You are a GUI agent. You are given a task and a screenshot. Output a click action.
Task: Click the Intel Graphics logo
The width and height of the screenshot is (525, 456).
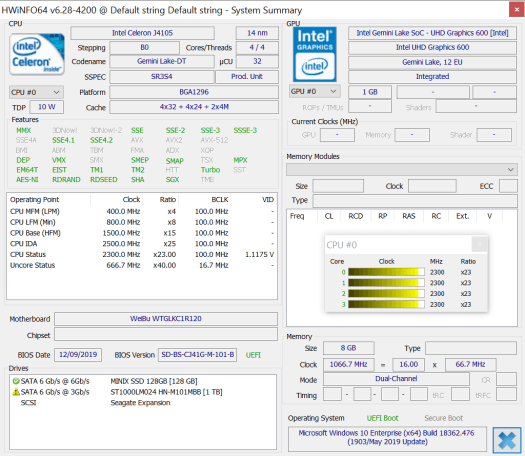314,54
